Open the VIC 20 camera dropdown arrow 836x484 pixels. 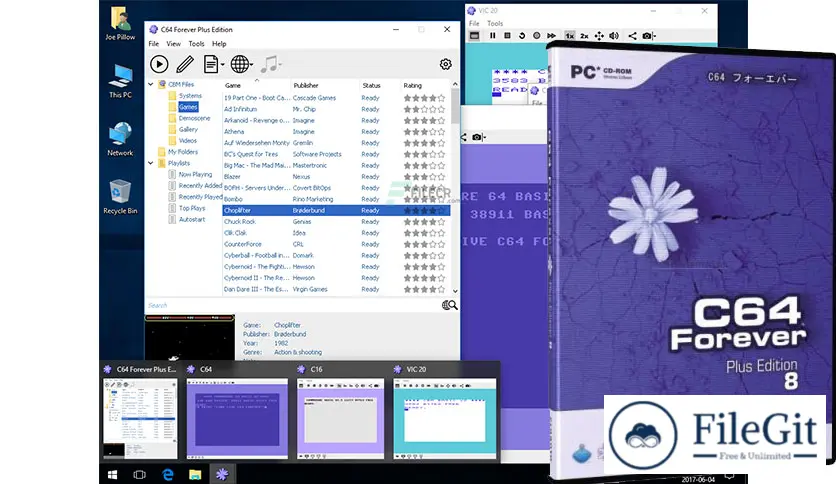click(654, 36)
